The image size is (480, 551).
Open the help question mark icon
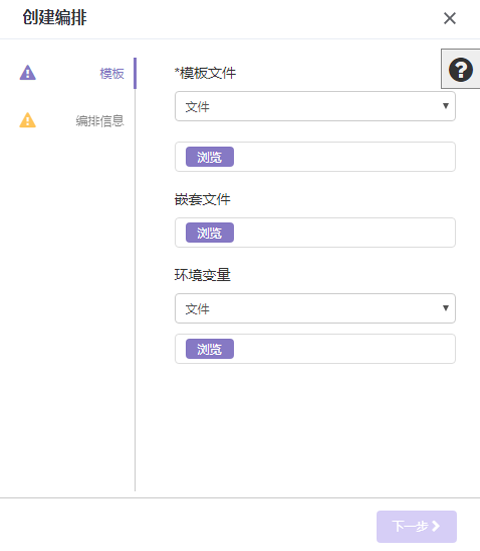pyautogui.click(x=461, y=69)
